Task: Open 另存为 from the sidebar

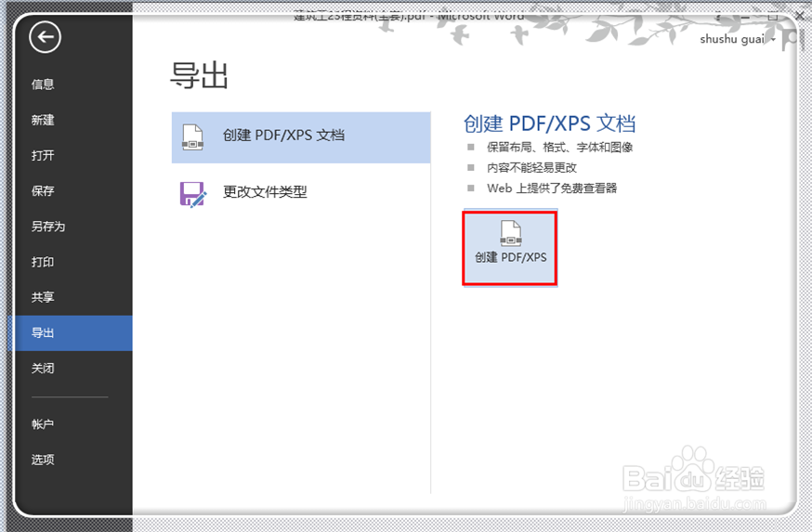Action: [x=47, y=227]
